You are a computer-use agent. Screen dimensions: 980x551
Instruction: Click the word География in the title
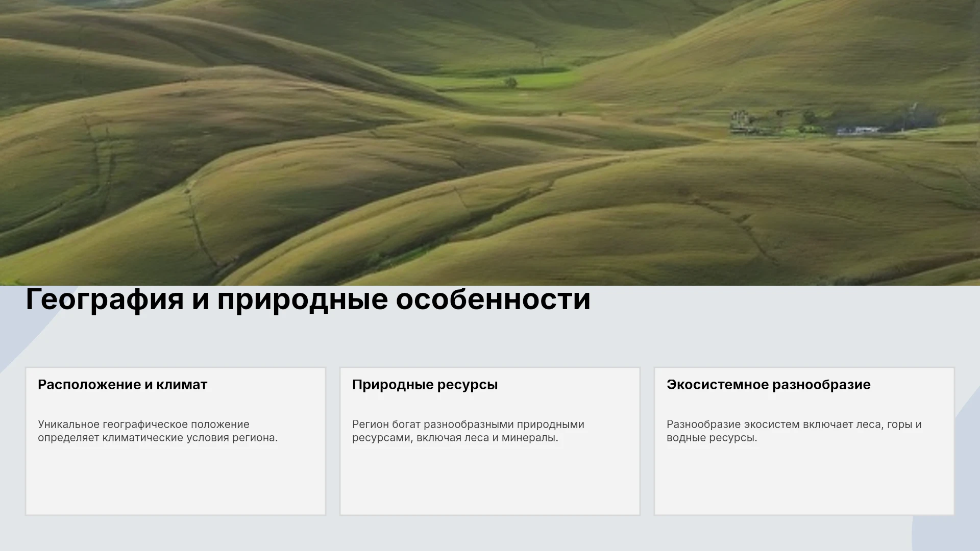(x=105, y=299)
